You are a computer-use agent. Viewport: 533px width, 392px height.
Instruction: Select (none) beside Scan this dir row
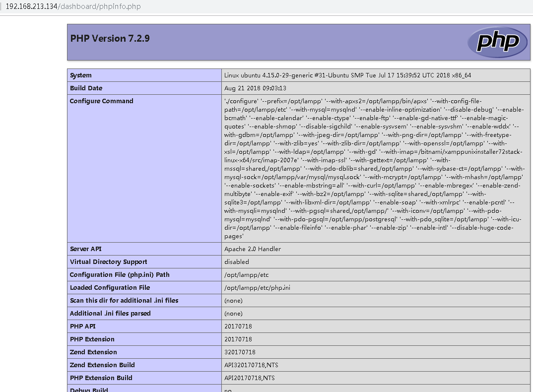click(x=233, y=301)
